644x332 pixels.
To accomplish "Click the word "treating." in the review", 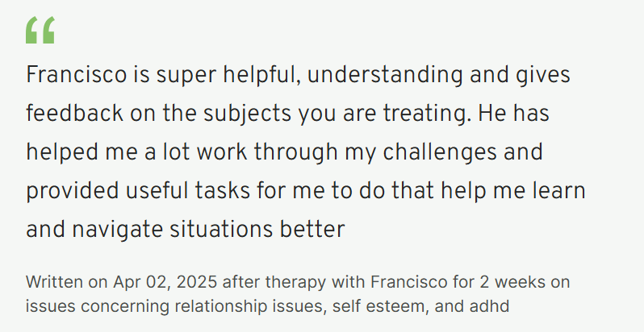I will (427, 114).
